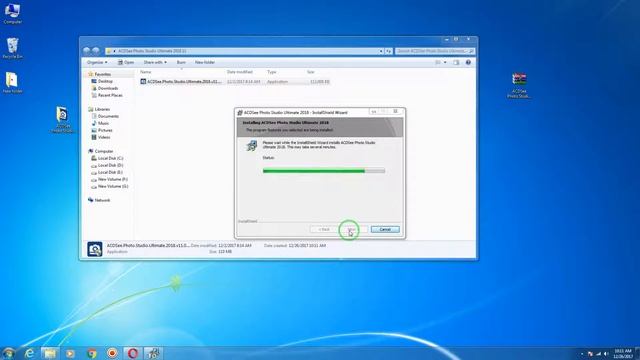The image size is (640, 360).
Task: Click the change your view icon
Action: coord(438,62)
